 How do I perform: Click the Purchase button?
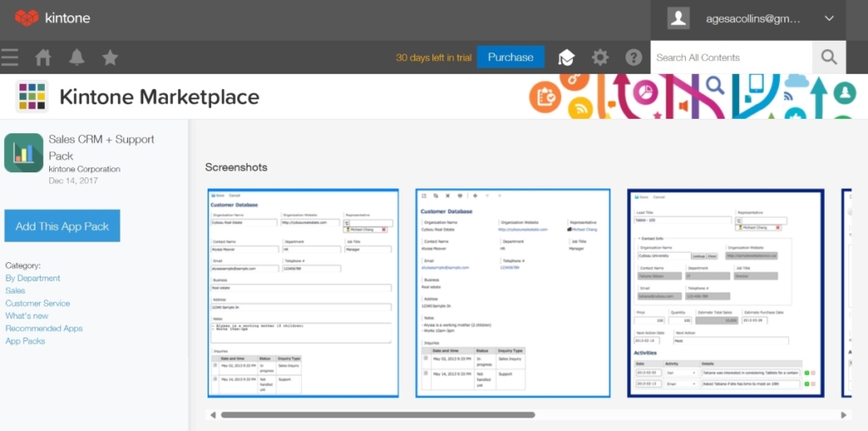[510, 57]
